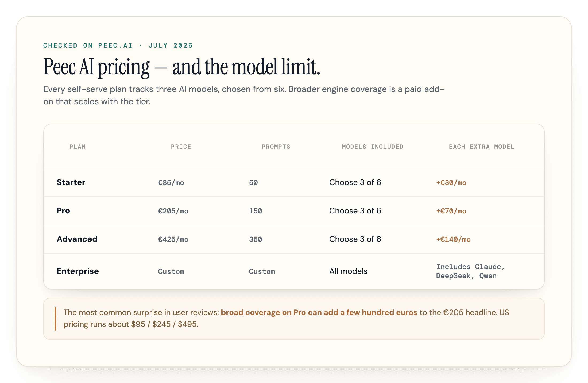The image size is (588, 383).
Task: Click the 'Checked on Peec.ai · July 2026' label
Action: 118,45
